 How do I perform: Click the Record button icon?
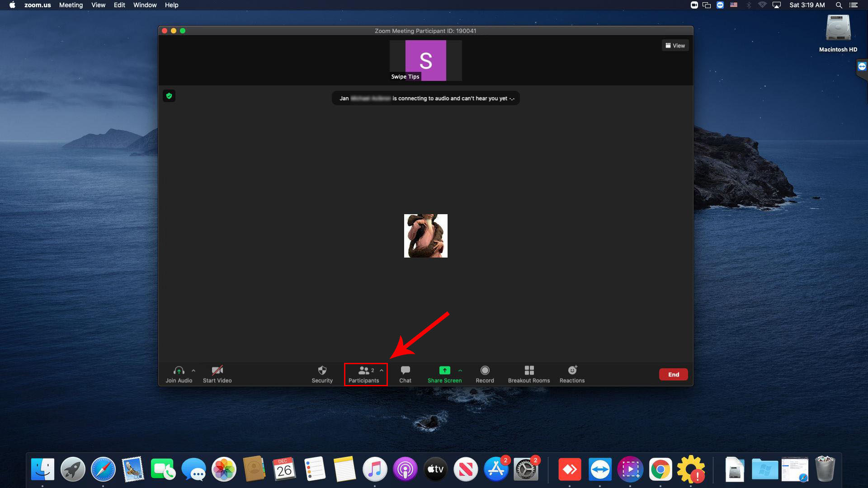pyautogui.click(x=485, y=371)
